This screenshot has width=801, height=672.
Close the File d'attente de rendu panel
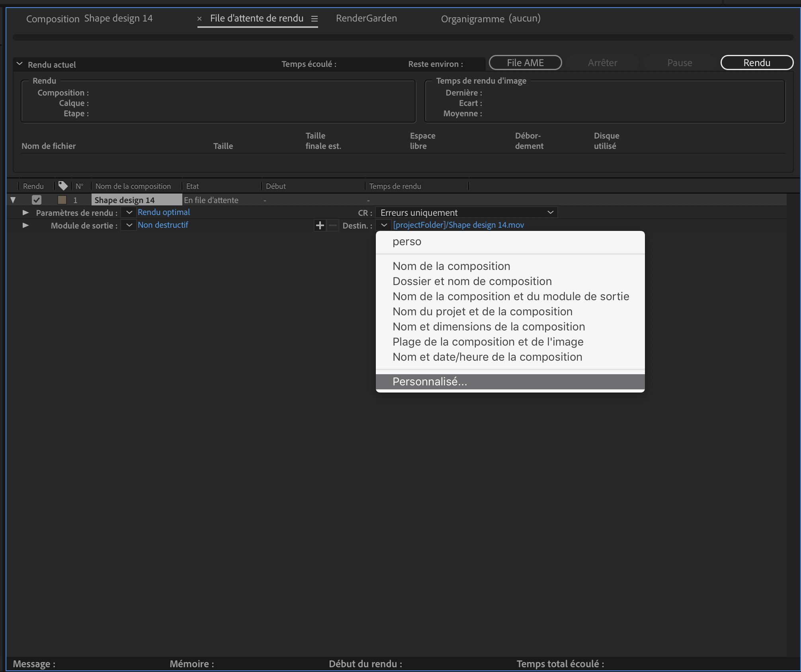click(x=199, y=19)
